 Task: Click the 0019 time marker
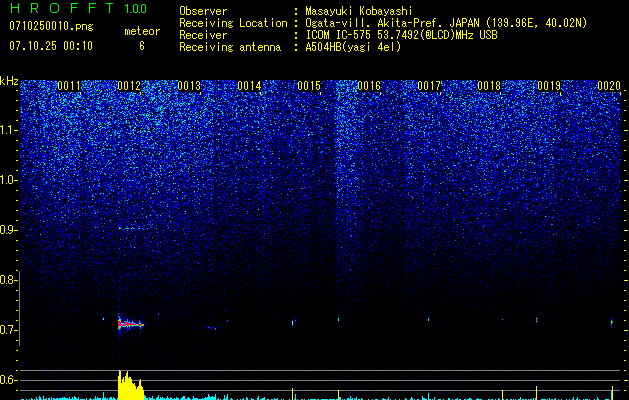[549, 86]
